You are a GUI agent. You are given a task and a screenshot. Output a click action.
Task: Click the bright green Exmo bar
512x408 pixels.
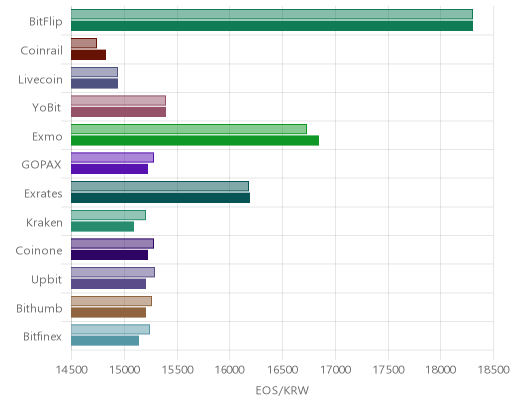pos(195,141)
